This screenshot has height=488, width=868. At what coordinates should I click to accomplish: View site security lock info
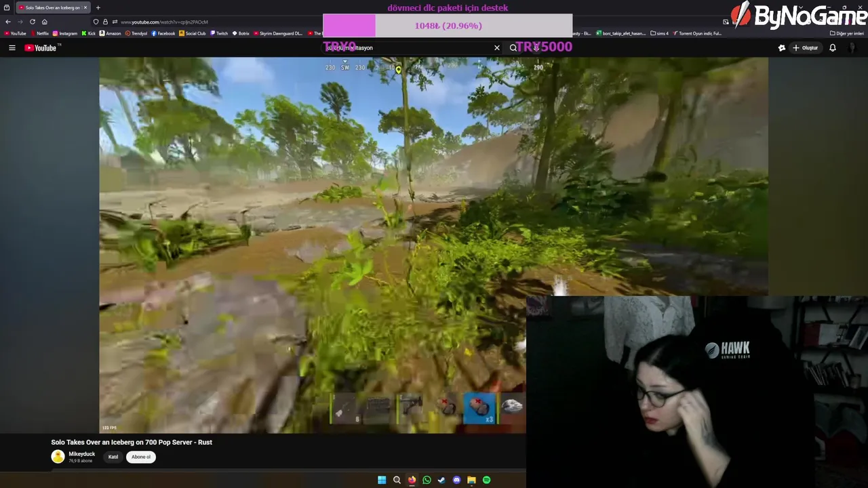tap(105, 22)
